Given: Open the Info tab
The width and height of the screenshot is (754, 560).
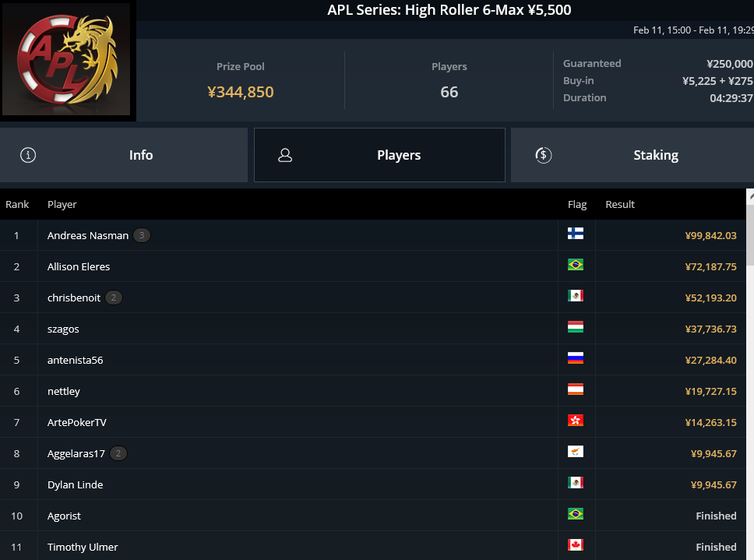Looking at the screenshot, I should (x=124, y=155).
